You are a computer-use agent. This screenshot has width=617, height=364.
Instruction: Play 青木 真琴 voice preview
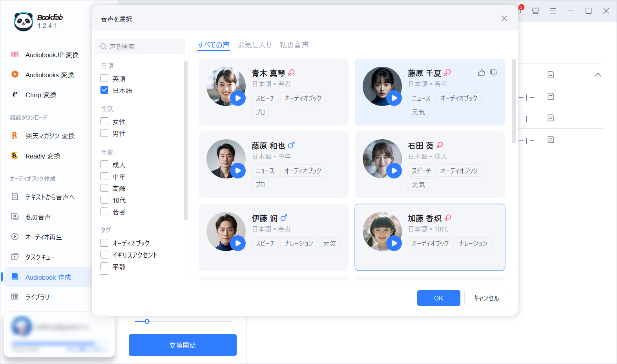point(238,98)
